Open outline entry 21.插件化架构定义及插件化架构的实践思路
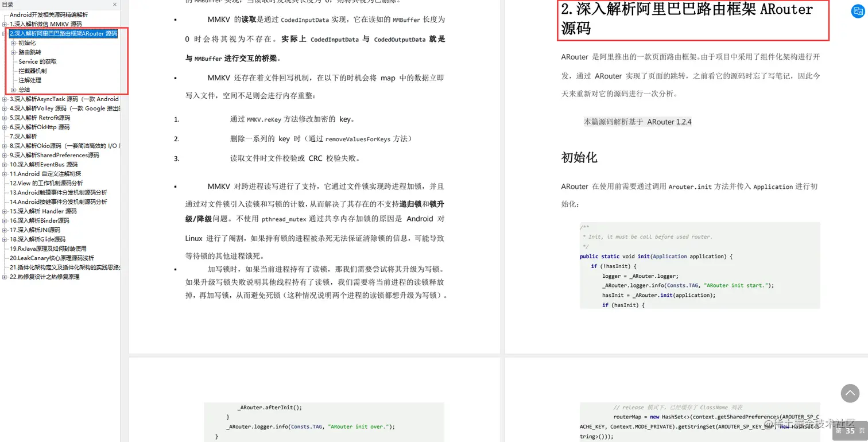 64,267
